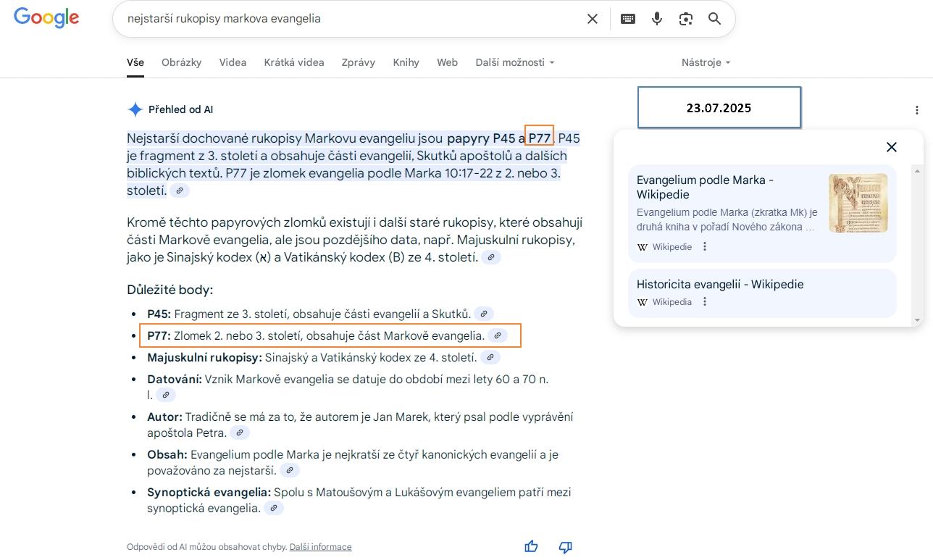The width and height of the screenshot is (933, 560).
Task: Open the Evangelium podle Marka - Wikipedie link
Action: click(x=705, y=187)
